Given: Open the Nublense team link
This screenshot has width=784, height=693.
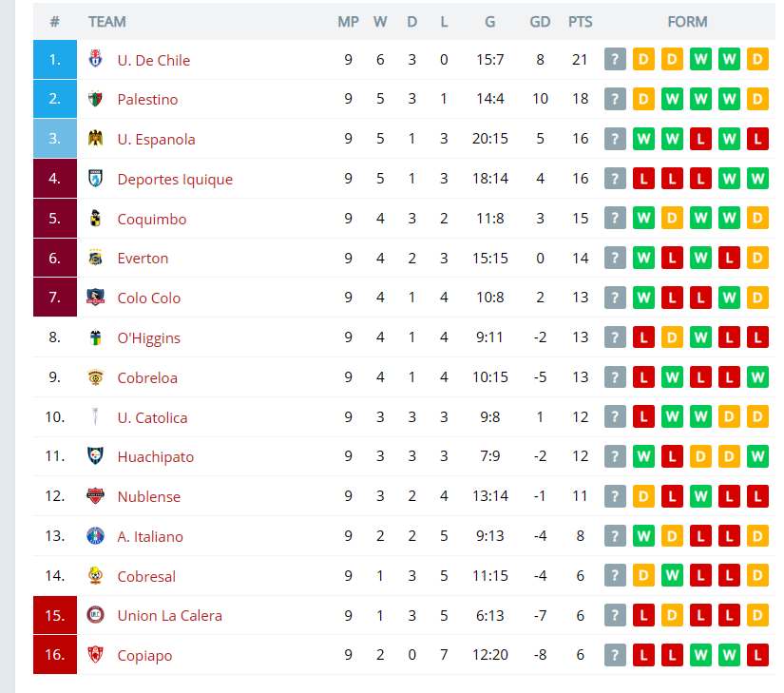Looking at the screenshot, I should click(x=149, y=497).
